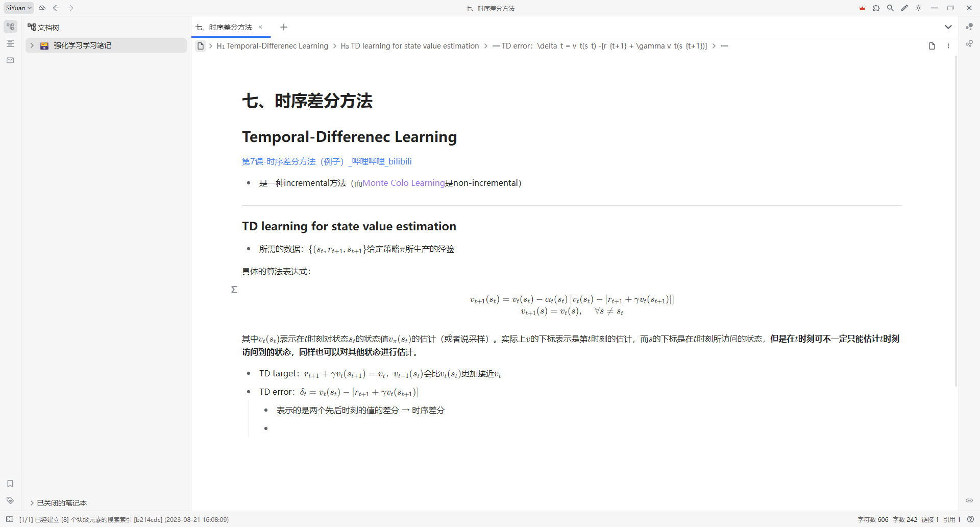Open the SiYuan main menu dropdown
The width and height of the screenshot is (980, 527).
point(19,8)
